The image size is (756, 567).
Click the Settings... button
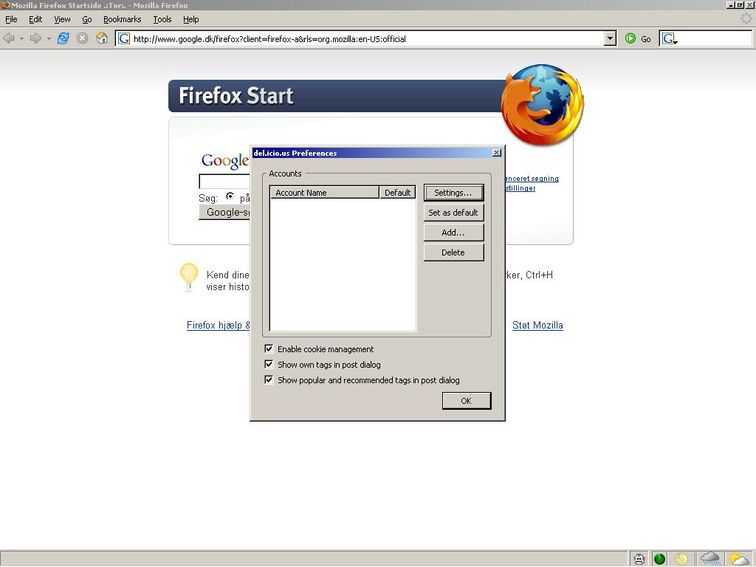click(453, 193)
